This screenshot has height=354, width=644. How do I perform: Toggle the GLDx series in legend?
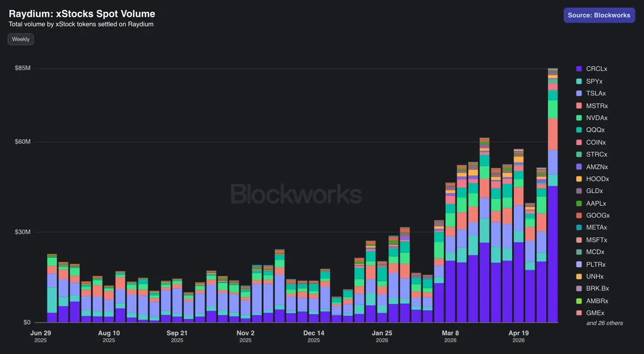(589, 191)
